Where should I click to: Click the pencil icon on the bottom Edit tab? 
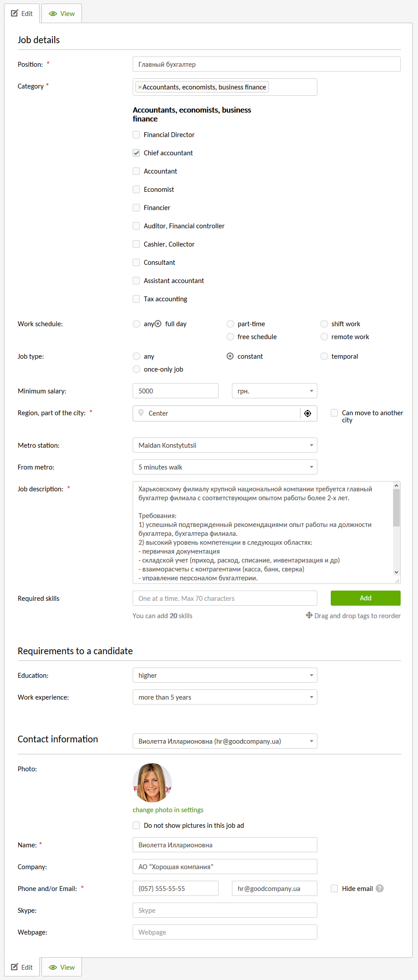[x=15, y=967]
